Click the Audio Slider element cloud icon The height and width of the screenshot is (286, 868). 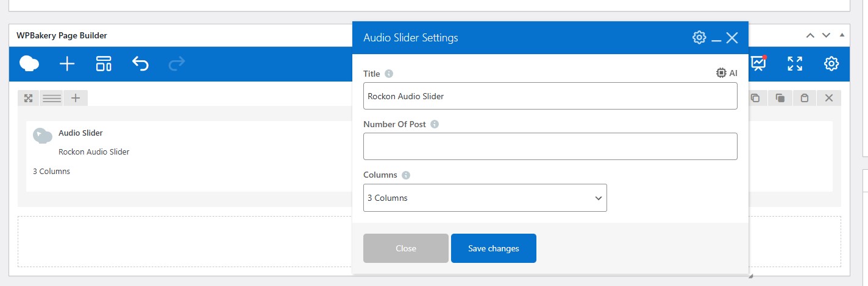click(42, 136)
